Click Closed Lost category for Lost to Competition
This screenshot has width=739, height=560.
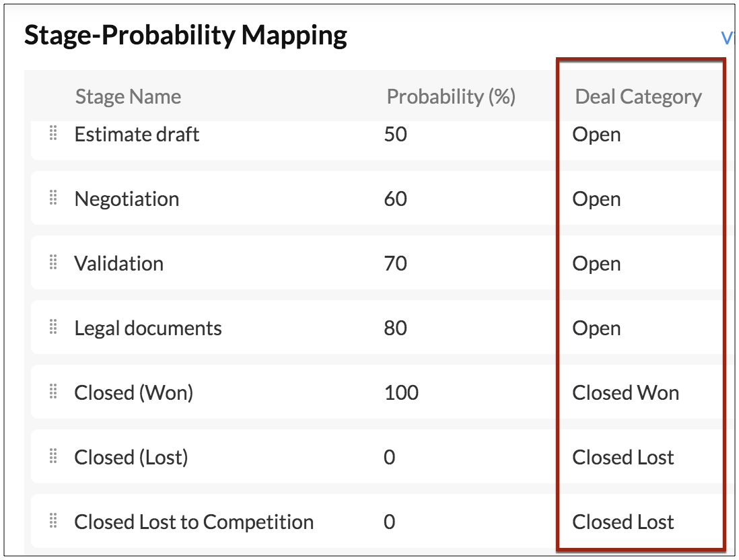[x=623, y=522]
